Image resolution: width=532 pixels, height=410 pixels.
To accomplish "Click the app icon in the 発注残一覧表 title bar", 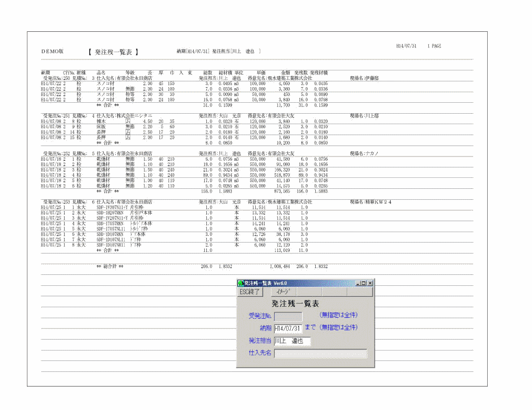I will 241,283.
